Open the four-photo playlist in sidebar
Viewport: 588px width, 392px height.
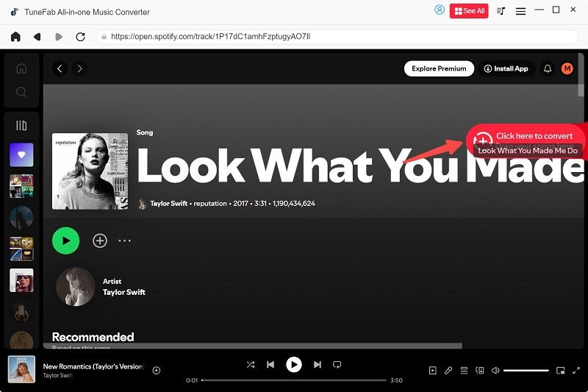[x=21, y=249]
